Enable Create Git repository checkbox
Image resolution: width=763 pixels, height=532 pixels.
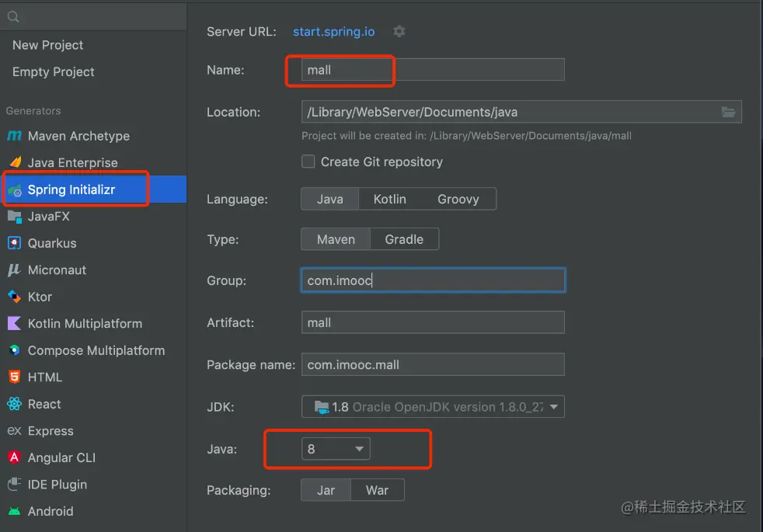(x=308, y=162)
